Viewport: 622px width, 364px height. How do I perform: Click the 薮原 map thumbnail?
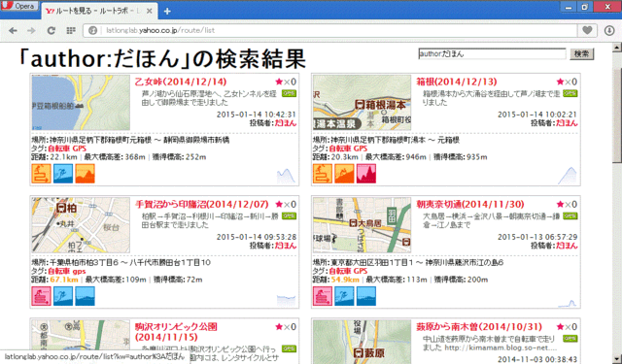(x=362, y=342)
